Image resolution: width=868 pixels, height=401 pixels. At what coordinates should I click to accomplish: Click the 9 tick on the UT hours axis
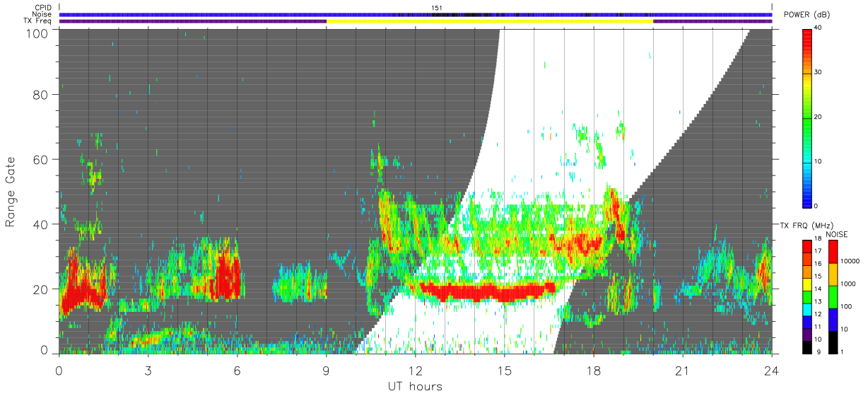pyautogui.click(x=326, y=370)
